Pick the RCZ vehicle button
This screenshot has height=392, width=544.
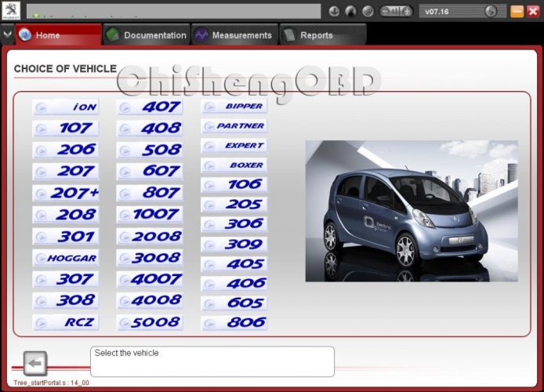pyautogui.click(x=66, y=322)
